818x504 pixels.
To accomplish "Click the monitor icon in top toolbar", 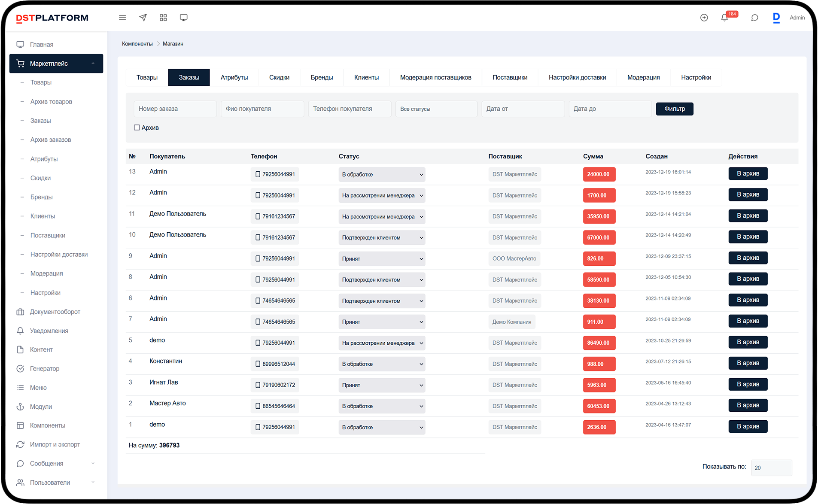I will point(184,18).
